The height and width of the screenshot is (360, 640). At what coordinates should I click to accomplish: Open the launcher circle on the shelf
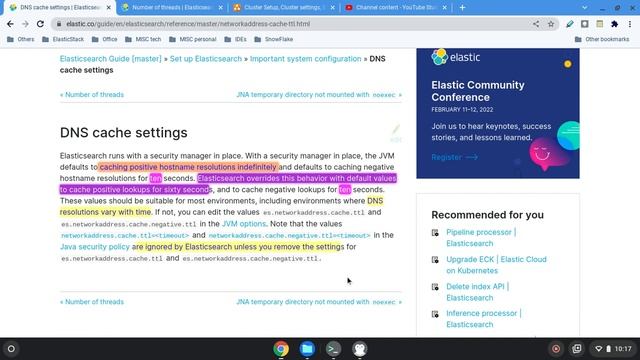tap(11, 349)
